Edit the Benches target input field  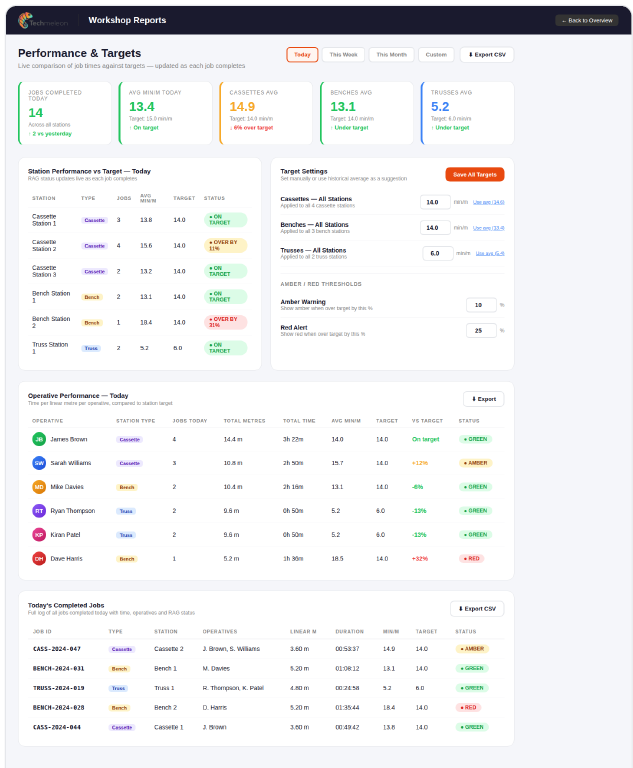pyautogui.click(x=435, y=228)
